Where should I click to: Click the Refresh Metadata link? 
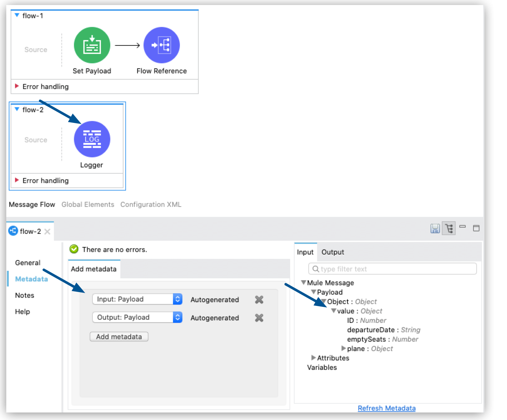point(386,408)
